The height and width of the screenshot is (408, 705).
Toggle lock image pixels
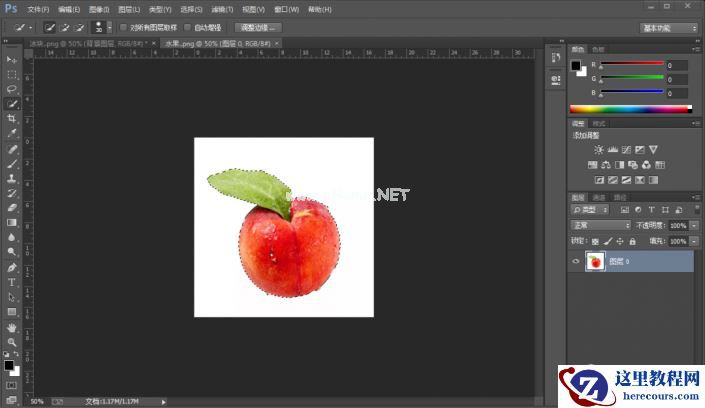coord(608,242)
